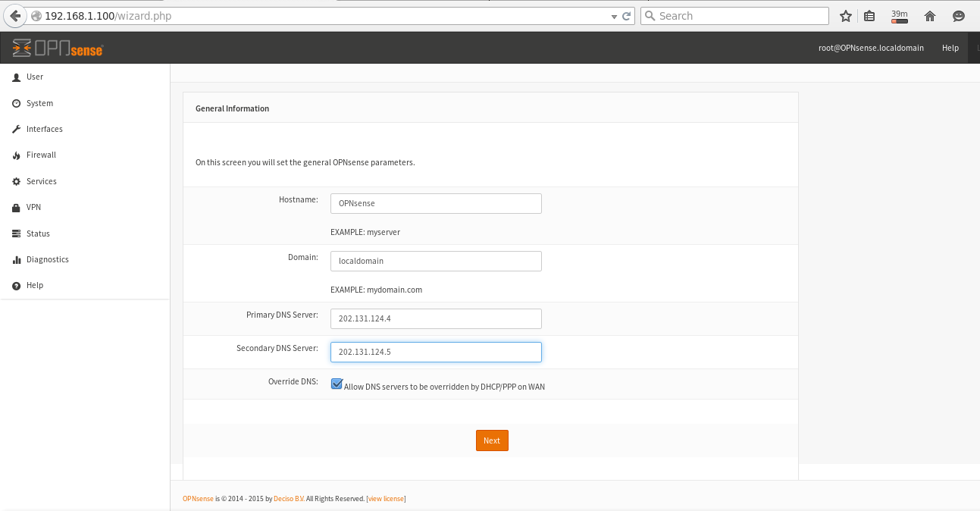Edit the Domain field
The height and width of the screenshot is (511, 980).
click(x=436, y=261)
